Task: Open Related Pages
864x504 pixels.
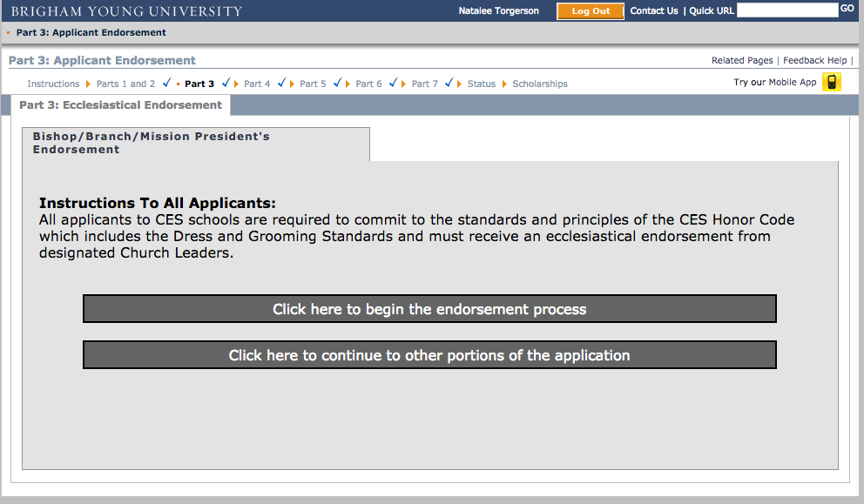Action: click(741, 60)
